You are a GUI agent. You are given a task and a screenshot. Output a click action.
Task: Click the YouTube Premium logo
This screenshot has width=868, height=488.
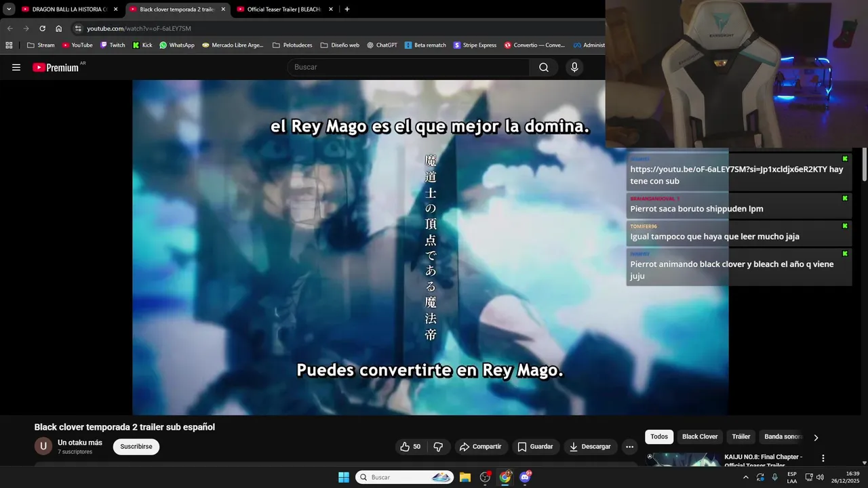tap(56, 67)
